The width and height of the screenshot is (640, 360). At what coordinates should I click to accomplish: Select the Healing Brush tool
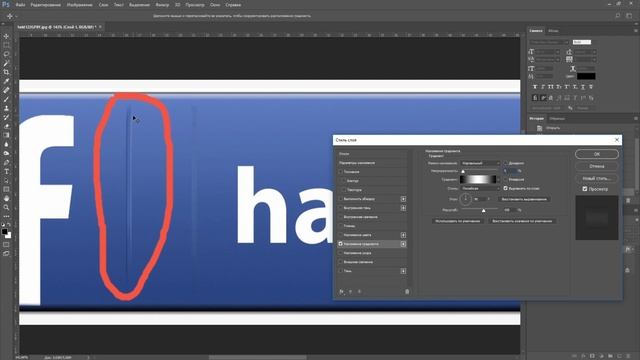click(x=6, y=90)
